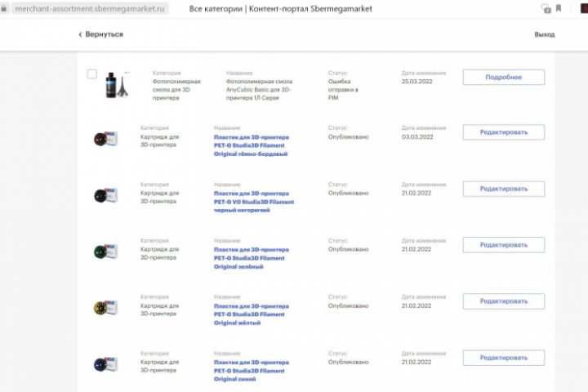Open the PET-G V0 черный негорючий link
588x392 pixels.
[254, 202]
